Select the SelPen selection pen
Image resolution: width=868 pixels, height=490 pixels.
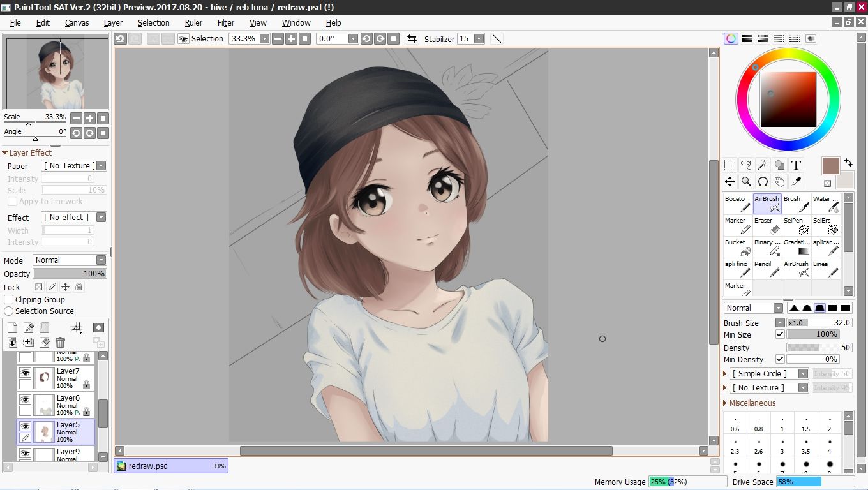point(796,226)
